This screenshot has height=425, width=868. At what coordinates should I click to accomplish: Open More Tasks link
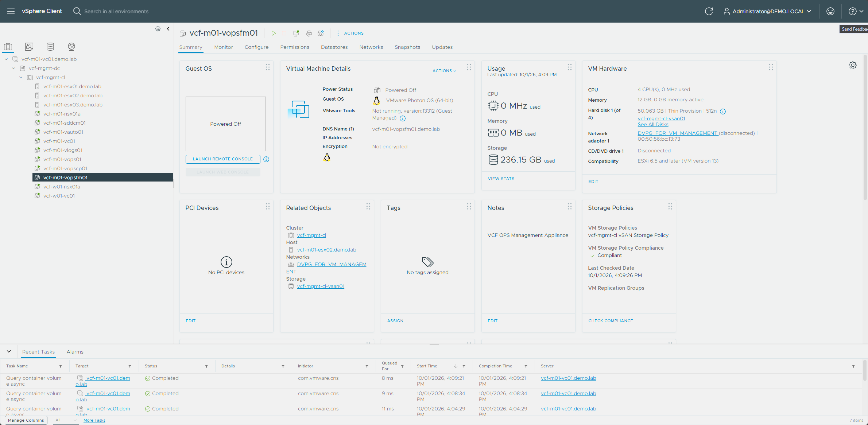[94, 420]
